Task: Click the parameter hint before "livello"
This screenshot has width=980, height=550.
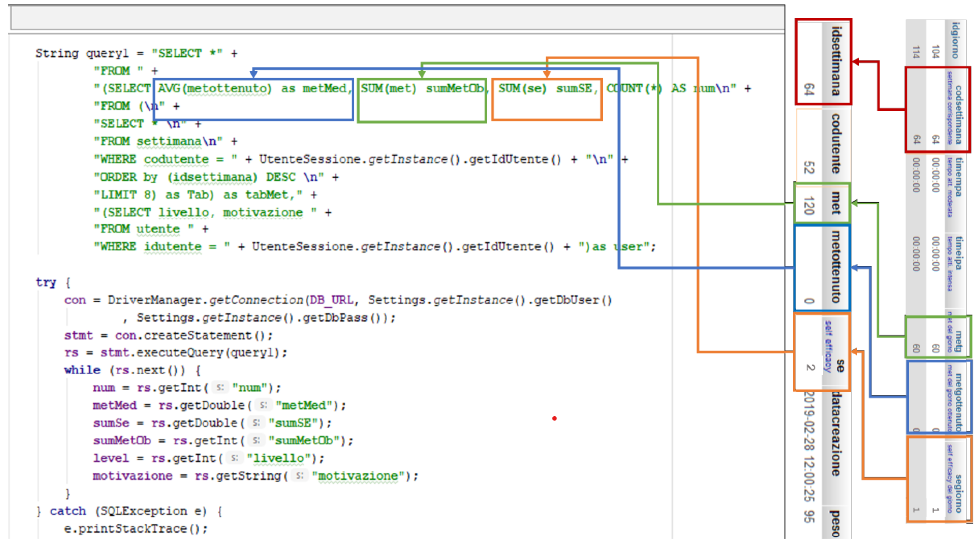Action: click(x=235, y=458)
